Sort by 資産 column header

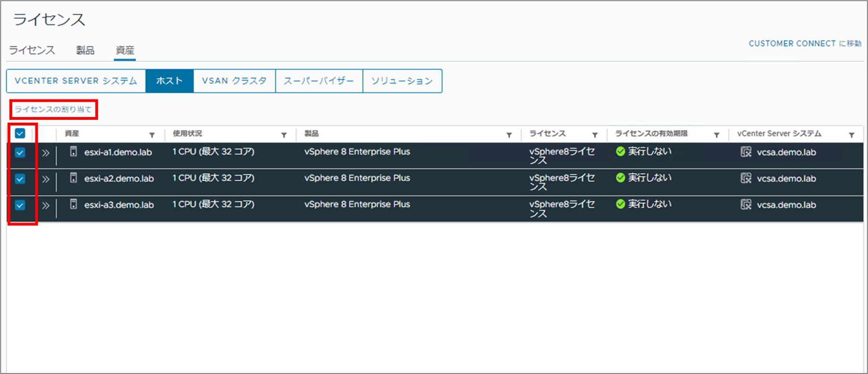pyautogui.click(x=72, y=134)
